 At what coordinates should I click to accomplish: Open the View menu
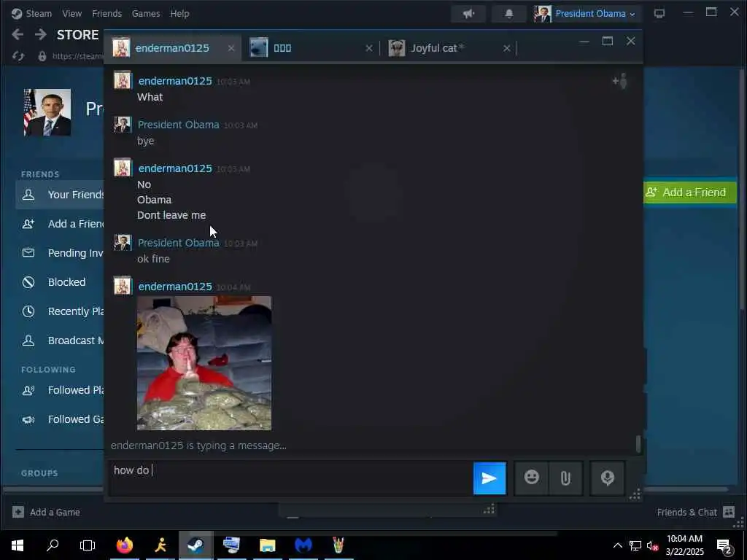(x=72, y=13)
